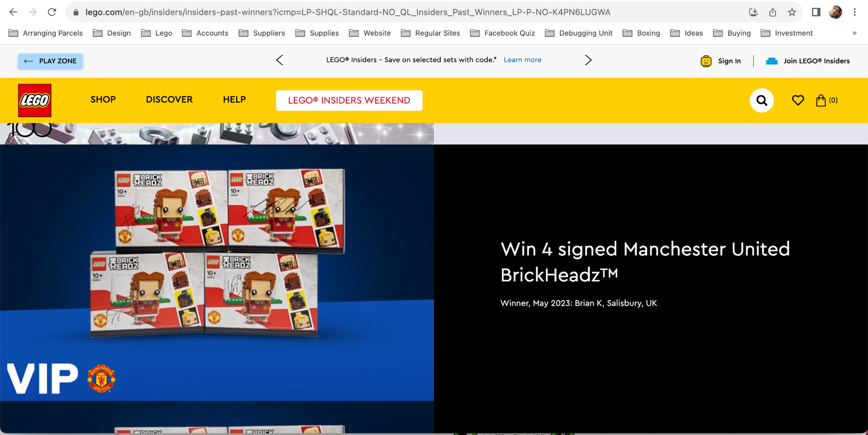This screenshot has width=868, height=435.
Task: Show more bookmarks with the double chevron
Action: click(x=854, y=33)
